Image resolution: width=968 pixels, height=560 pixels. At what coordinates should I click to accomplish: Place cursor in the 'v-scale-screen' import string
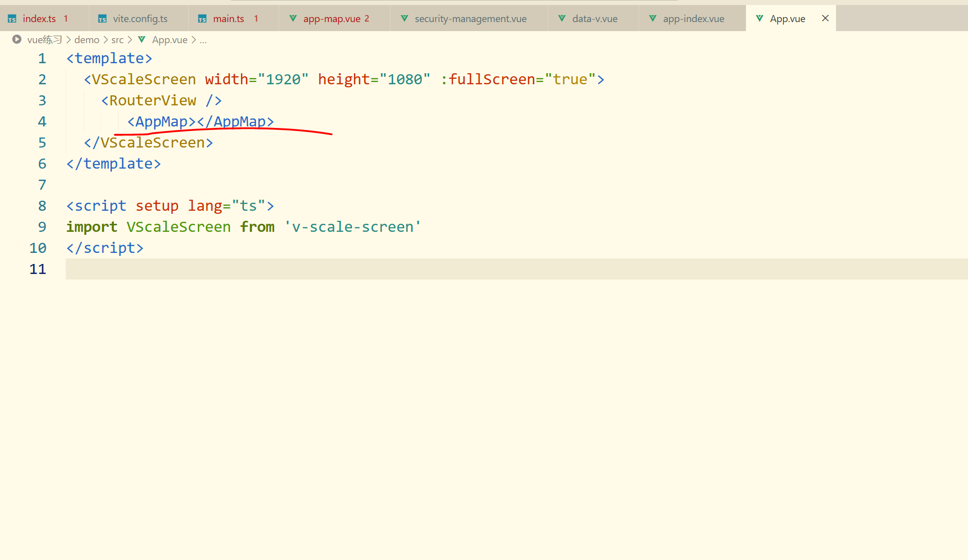coord(352,227)
